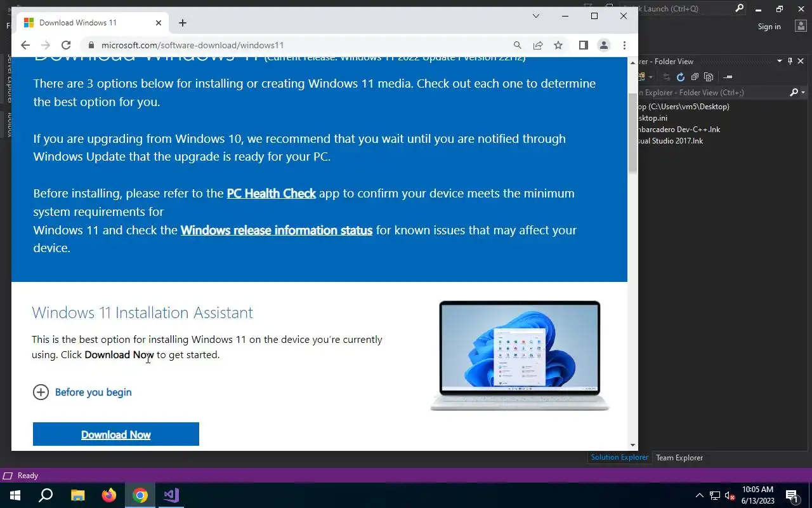Pin the Solution Explorer panel

pos(790,61)
